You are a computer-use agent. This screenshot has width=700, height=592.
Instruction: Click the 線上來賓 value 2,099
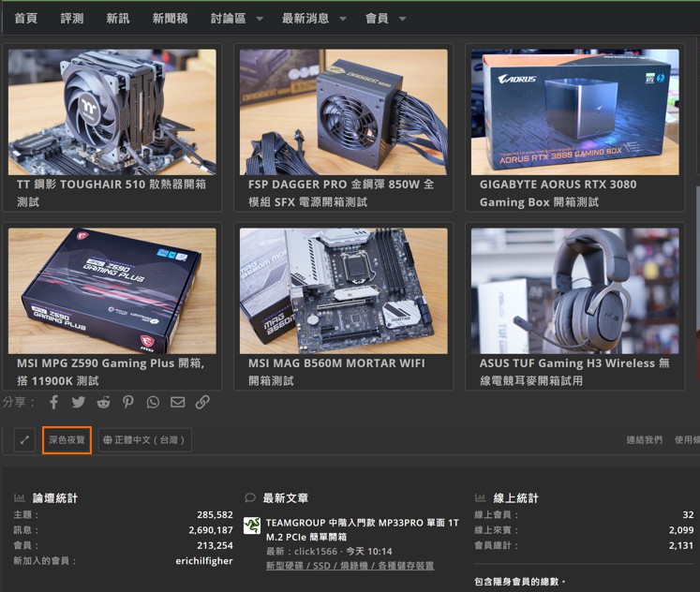coord(681,530)
